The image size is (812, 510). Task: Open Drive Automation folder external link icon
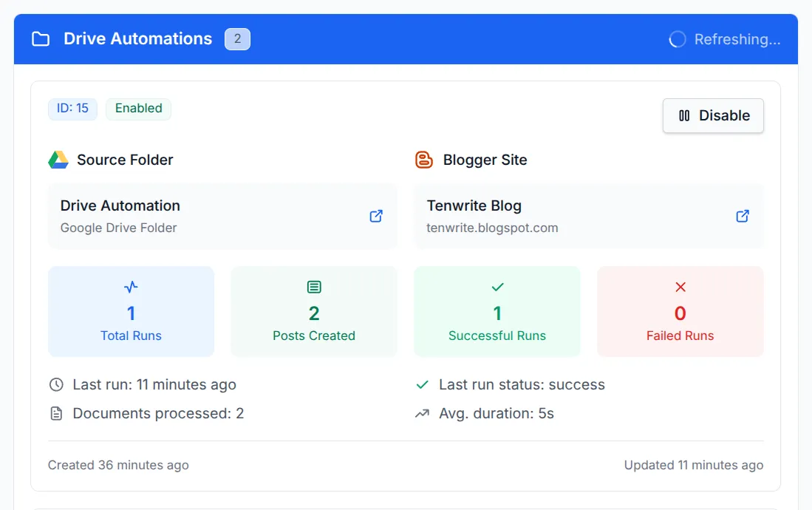(376, 216)
